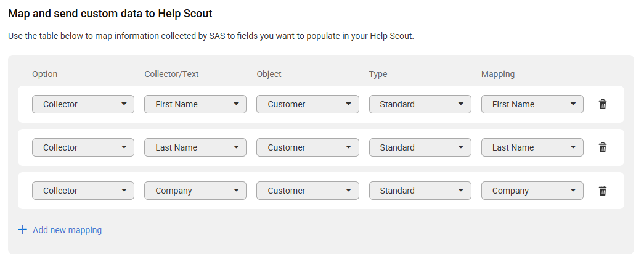This screenshot has width=644, height=264.
Task: Delete the Company mapping row
Action: 603,191
